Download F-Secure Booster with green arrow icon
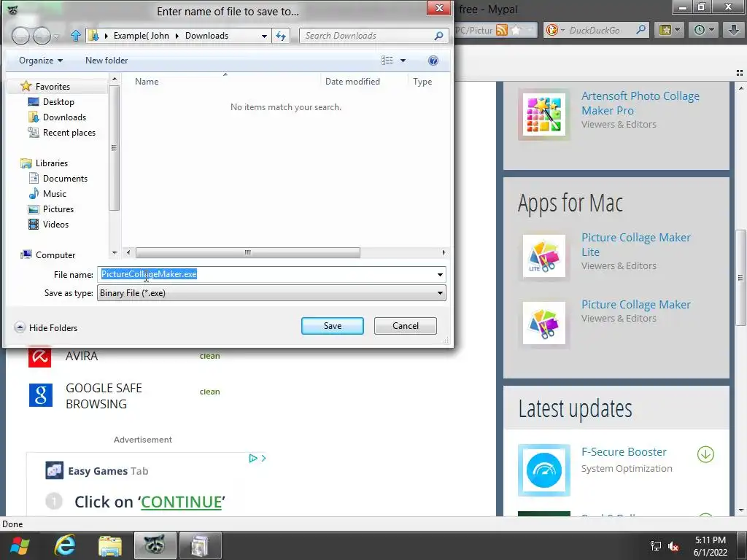The height and width of the screenshot is (560, 747). tap(705, 454)
